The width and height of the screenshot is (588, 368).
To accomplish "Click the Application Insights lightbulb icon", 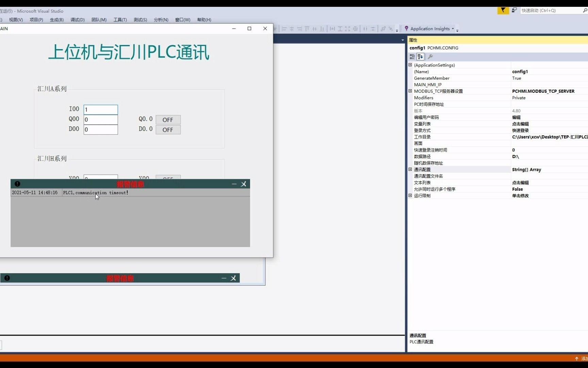I will pyautogui.click(x=406, y=29).
